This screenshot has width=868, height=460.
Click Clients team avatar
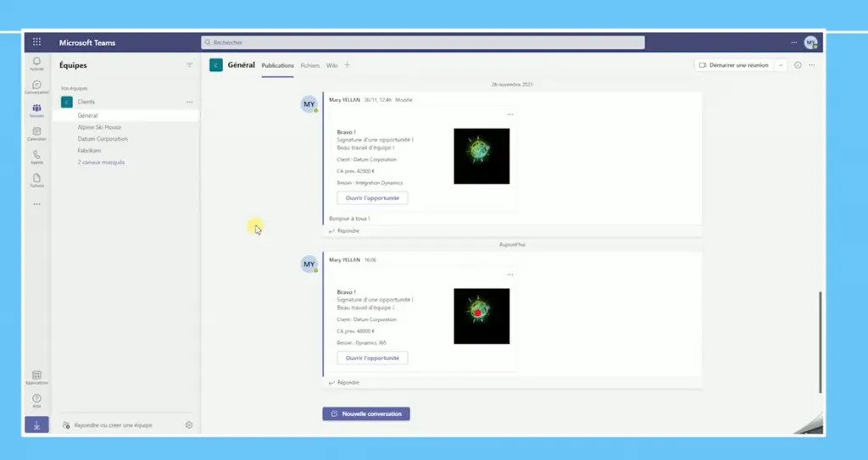pos(67,102)
